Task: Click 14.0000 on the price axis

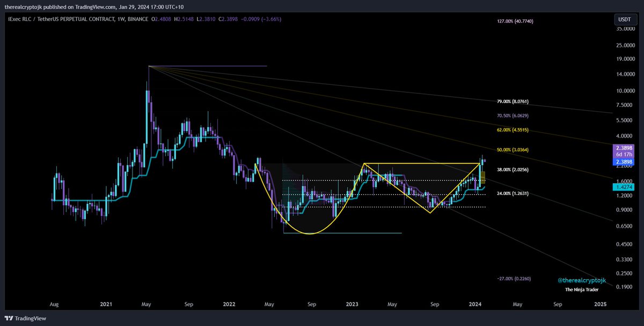Action: click(625, 75)
